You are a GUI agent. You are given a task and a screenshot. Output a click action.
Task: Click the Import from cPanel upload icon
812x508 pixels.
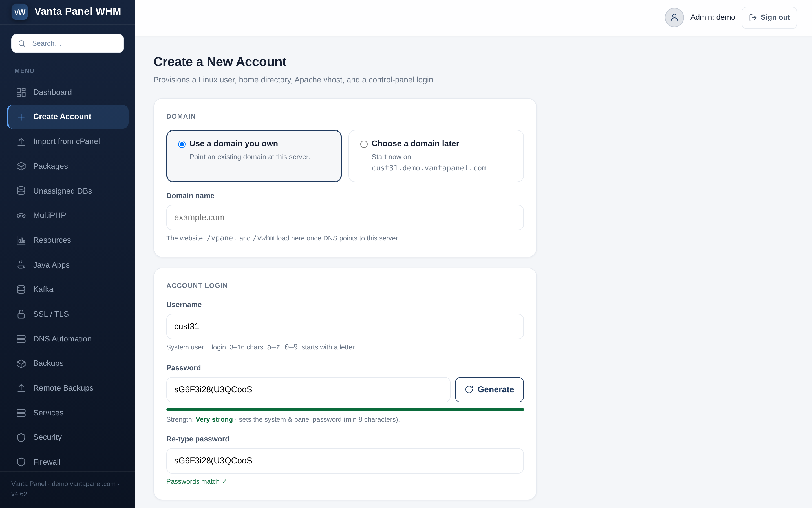pos(21,142)
